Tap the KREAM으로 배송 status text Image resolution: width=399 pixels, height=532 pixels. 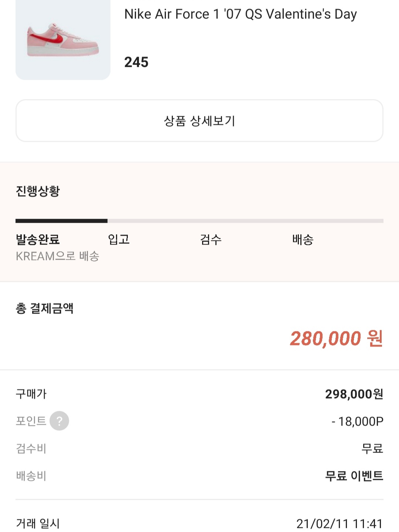[57, 256]
